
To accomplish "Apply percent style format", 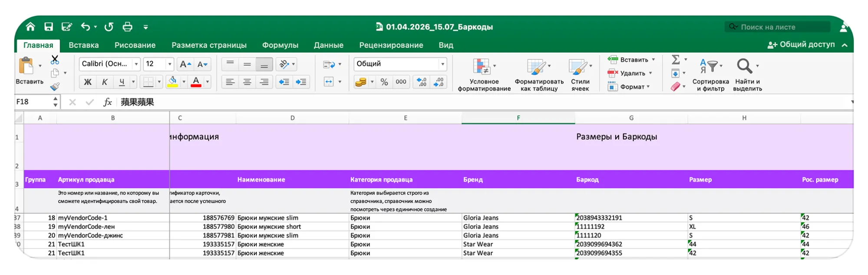I will (x=384, y=82).
